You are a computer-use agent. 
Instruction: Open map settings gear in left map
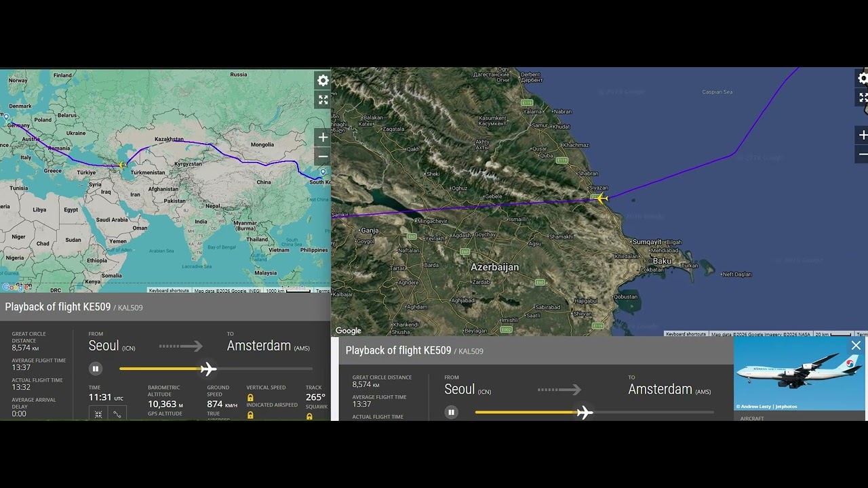coord(323,81)
